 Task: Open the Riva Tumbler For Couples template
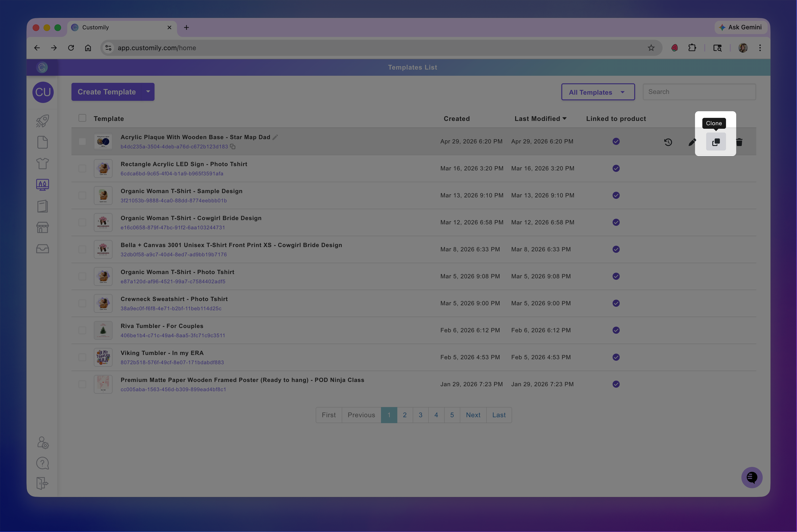point(162,326)
